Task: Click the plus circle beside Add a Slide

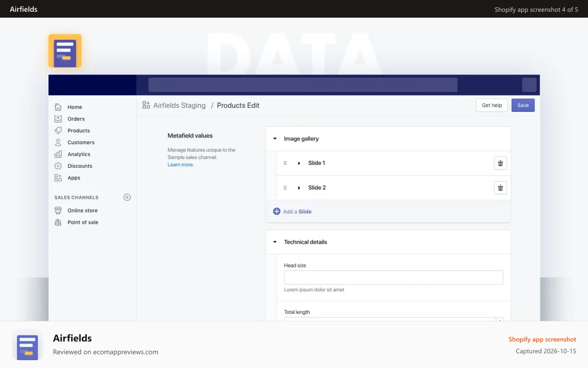Action: tap(277, 211)
